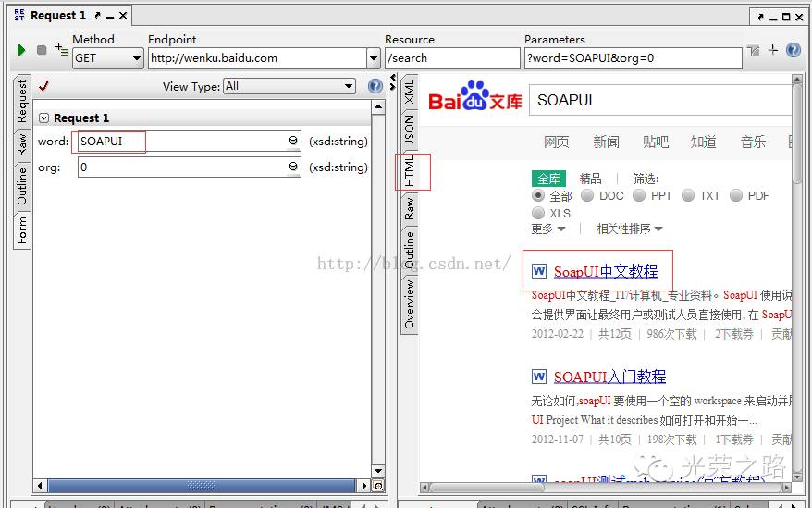Open the Parameters table editor icon

754,50
